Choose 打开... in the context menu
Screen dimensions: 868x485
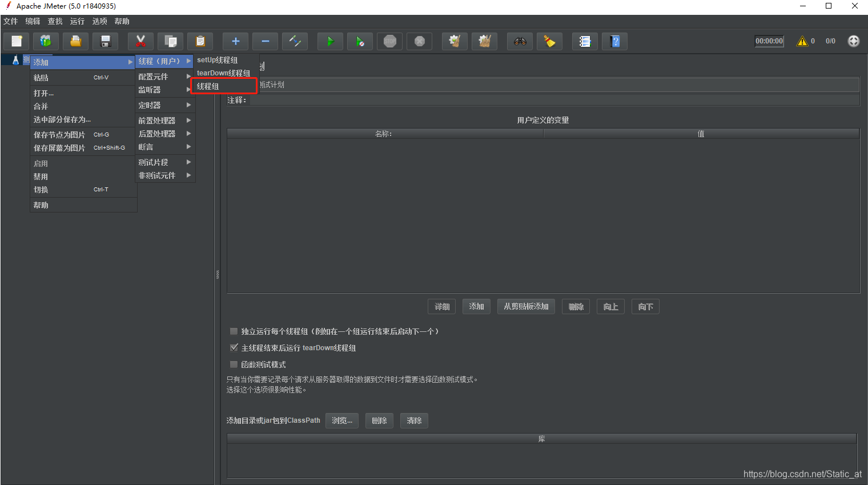click(83, 93)
